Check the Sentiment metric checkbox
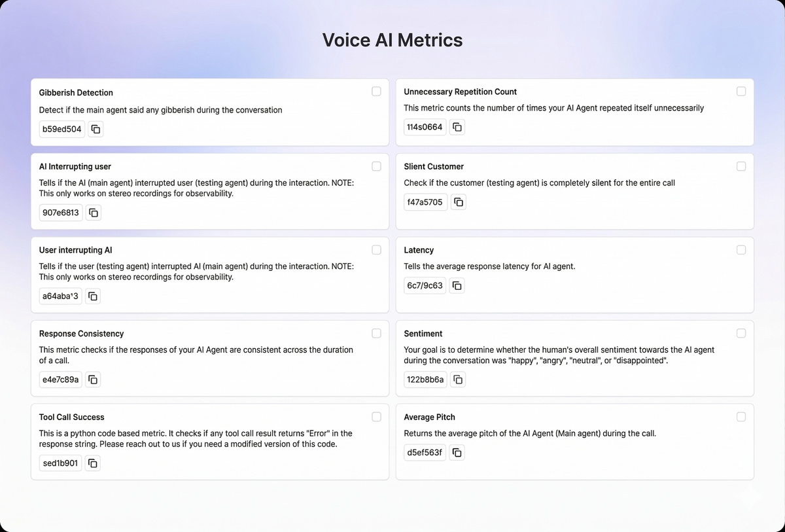This screenshot has height=532, width=785. coord(741,333)
